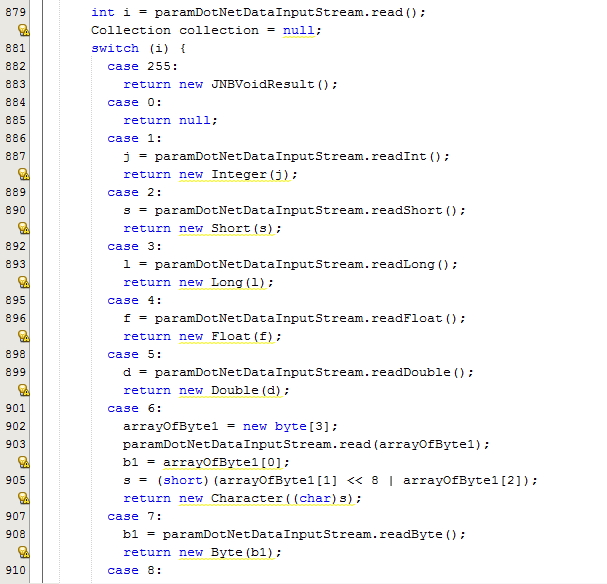Image resolution: width=607 pixels, height=584 pixels.
Task: Click the 'new byte[3]' expression
Action: [286, 426]
